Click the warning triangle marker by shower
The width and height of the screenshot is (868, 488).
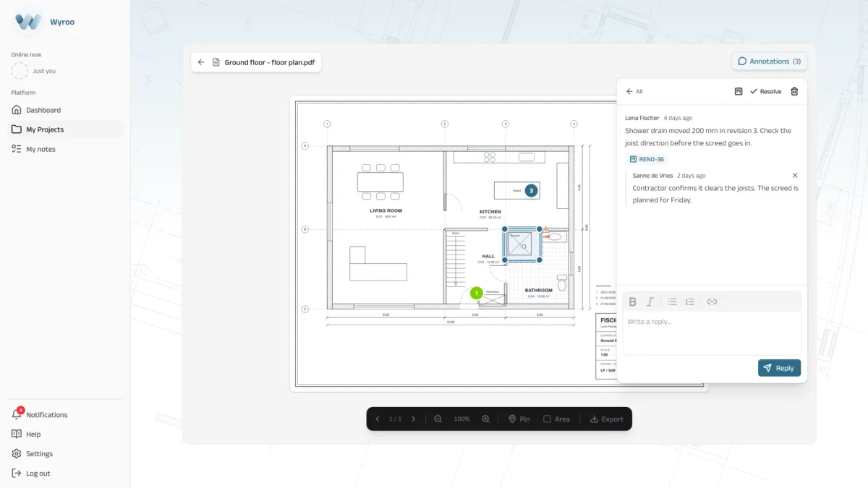coord(546,230)
